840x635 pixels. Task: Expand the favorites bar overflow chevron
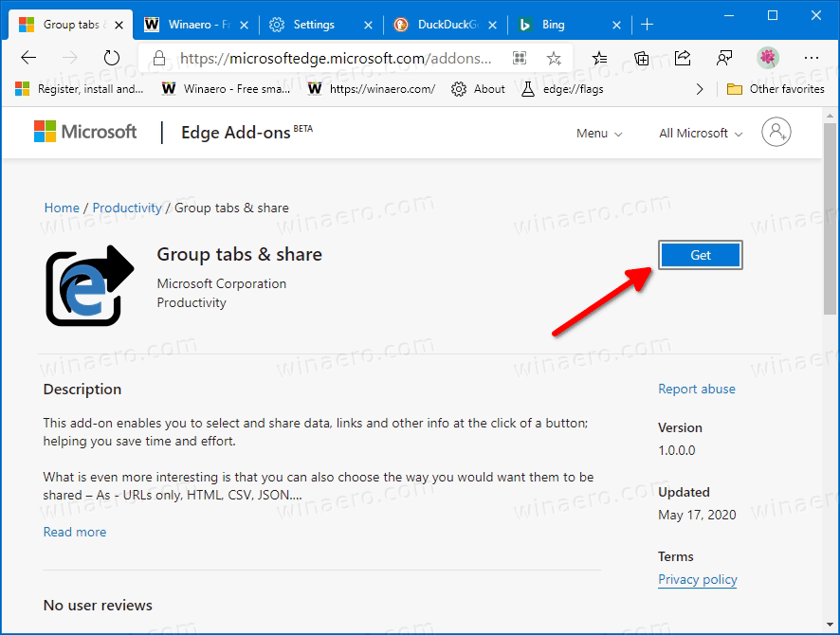pos(700,89)
